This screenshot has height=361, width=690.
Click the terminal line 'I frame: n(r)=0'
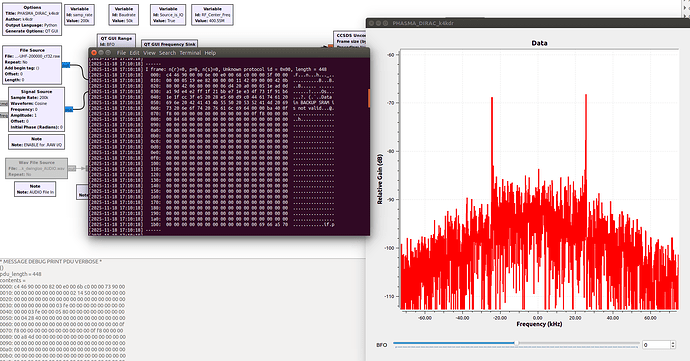[x=236, y=69]
